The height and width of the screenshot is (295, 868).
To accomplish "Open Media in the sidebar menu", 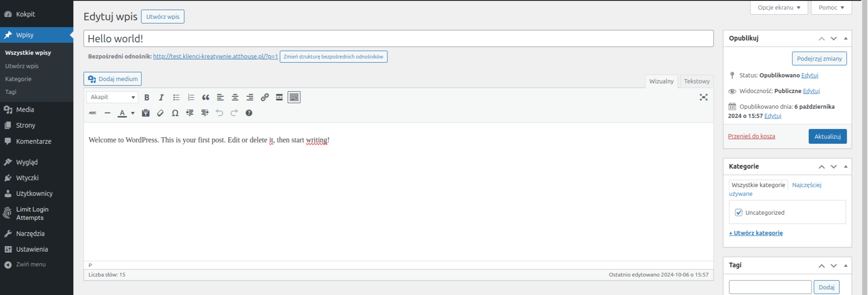I will point(25,110).
